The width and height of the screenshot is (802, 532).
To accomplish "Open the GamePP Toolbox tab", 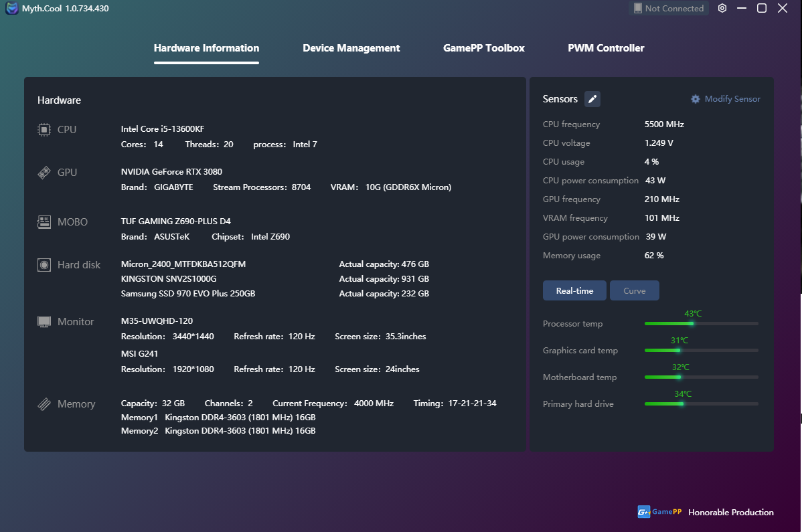I will [x=484, y=48].
